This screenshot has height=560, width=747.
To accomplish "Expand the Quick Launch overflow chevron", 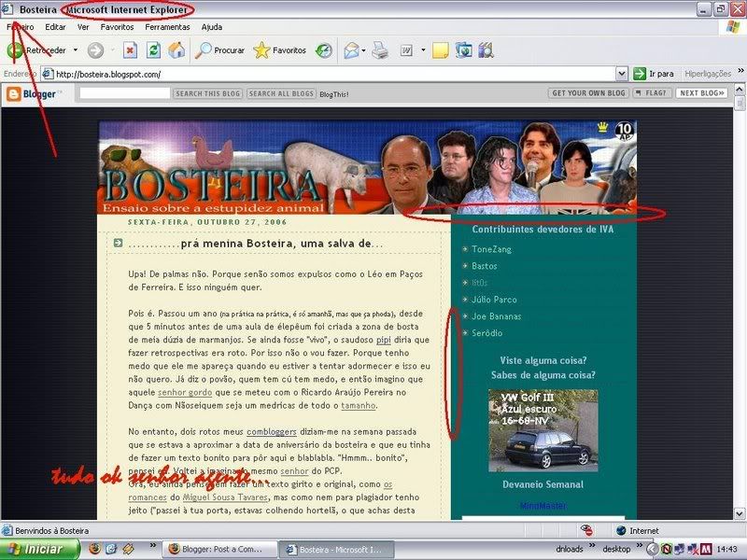I will [x=152, y=546].
